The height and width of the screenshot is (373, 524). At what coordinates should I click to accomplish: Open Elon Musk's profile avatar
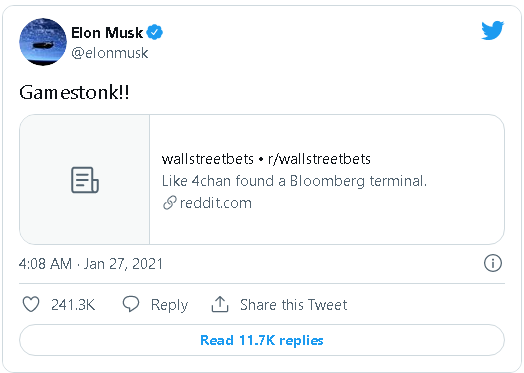click(43, 42)
